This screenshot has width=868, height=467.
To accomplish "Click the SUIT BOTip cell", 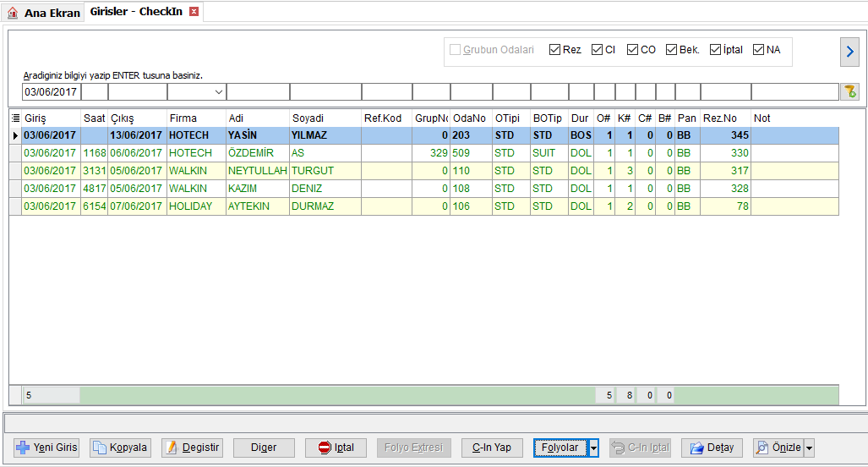I will point(549,153).
